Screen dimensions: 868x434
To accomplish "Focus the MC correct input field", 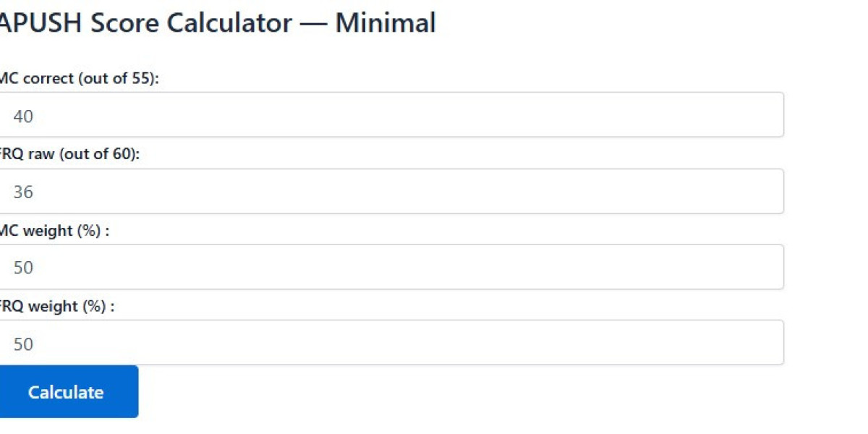I will click(x=391, y=115).
